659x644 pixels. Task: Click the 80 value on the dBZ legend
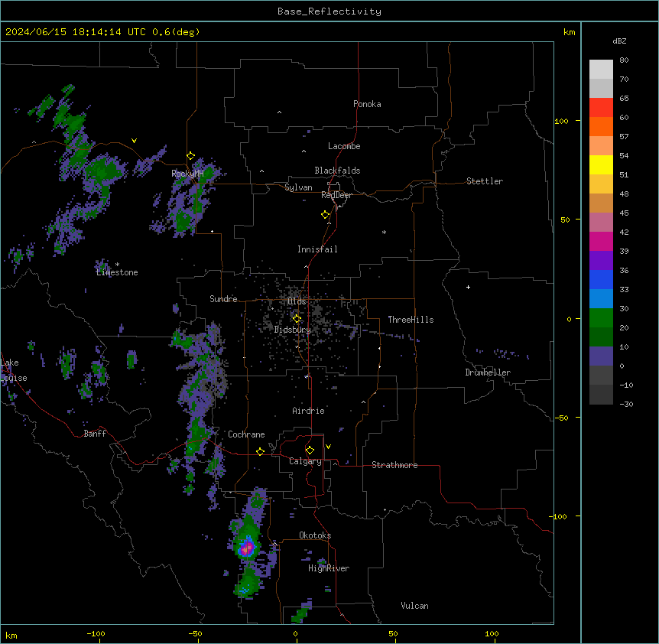(624, 60)
